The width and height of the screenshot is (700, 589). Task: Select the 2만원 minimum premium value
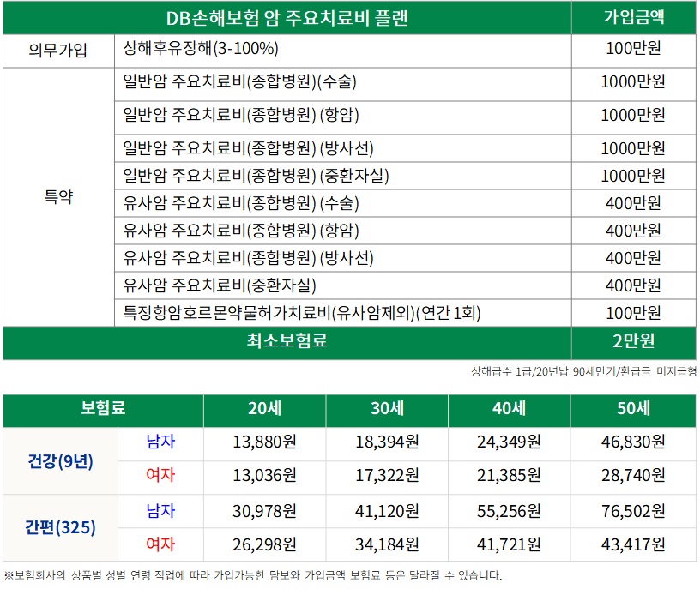(633, 341)
